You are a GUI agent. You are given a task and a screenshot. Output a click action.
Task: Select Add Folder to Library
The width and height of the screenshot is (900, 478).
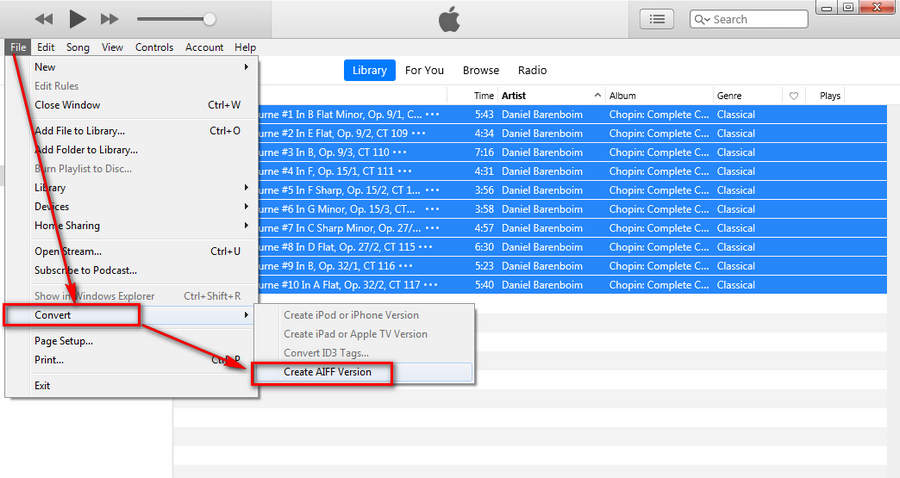[x=141, y=150]
